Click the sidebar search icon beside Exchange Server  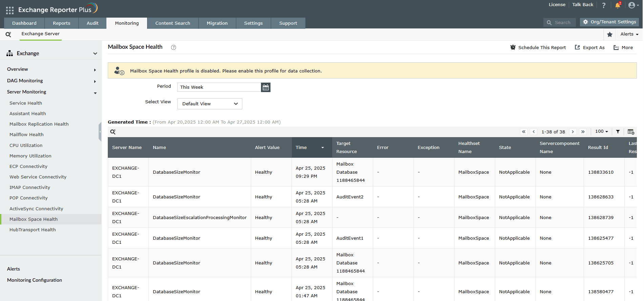click(8, 34)
